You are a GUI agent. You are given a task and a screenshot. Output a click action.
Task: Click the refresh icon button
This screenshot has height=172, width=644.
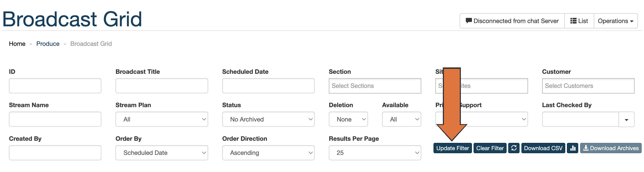tap(514, 148)
